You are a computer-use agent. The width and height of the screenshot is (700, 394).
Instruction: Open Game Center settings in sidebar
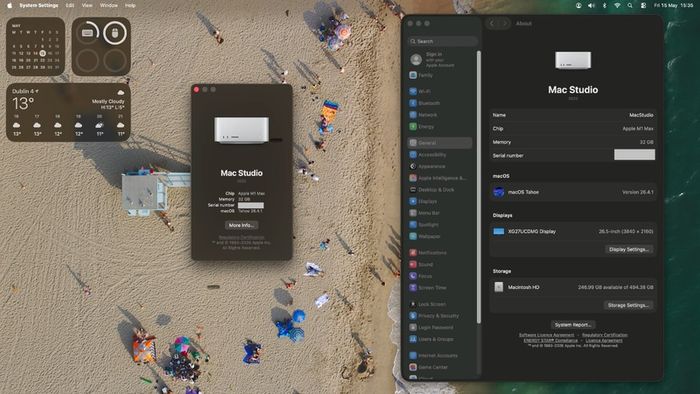[440, 367]
